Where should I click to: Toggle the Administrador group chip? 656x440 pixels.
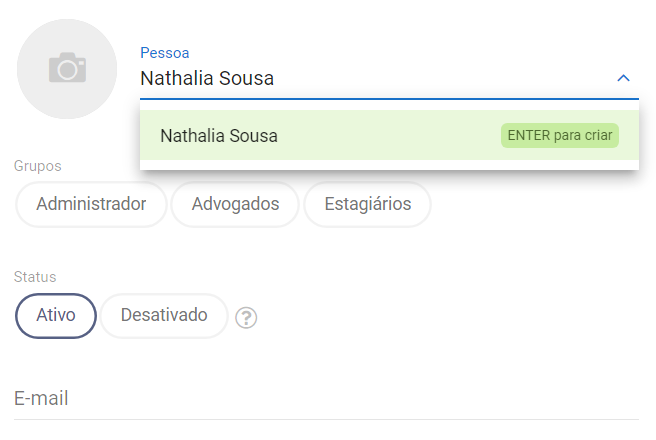click(91, 204)
